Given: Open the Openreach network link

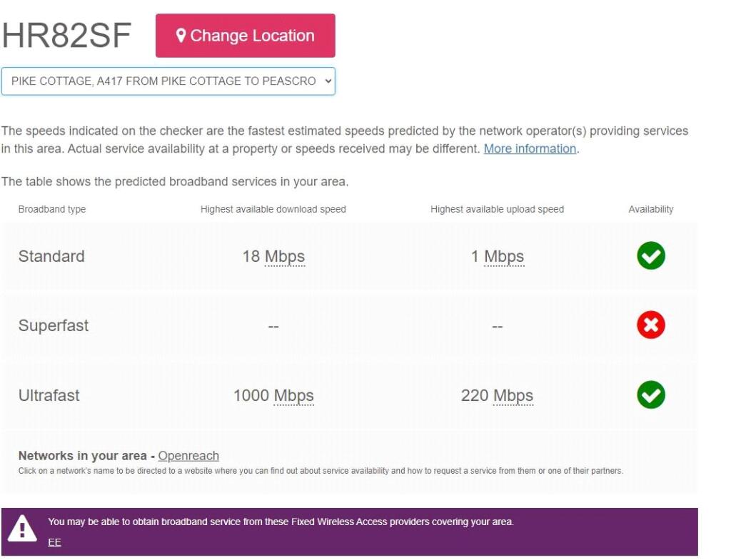Looking at the screenshot, I should click(188, 456).
